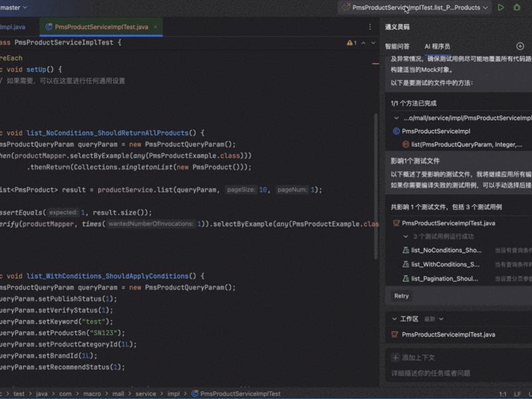The width and height of the screenshot is (532, 399).
Task: Close the PmsProductServiceImplTest.java editor tab
Action: click(x=156, y=27)
